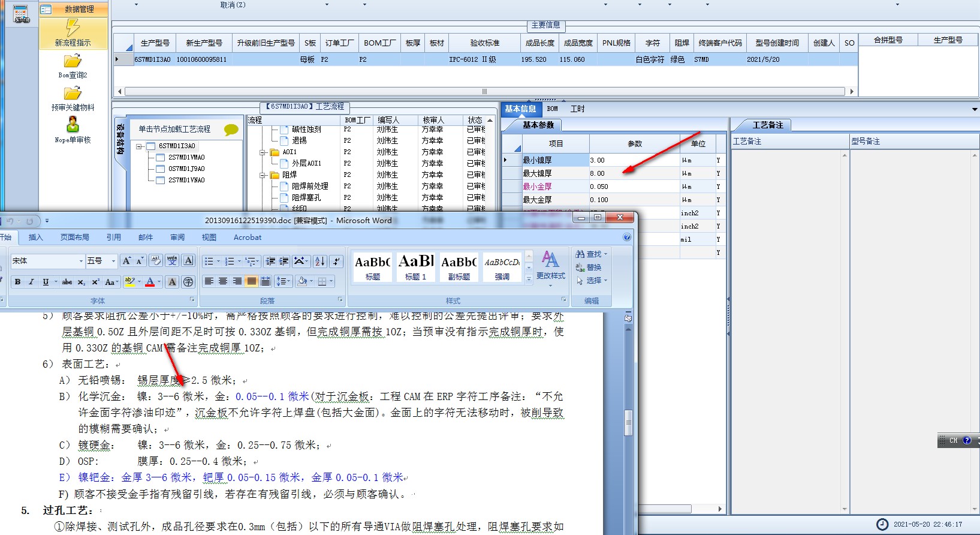
Task: Click the 数据管理 panel header
Action: click(x=74, y=9)
